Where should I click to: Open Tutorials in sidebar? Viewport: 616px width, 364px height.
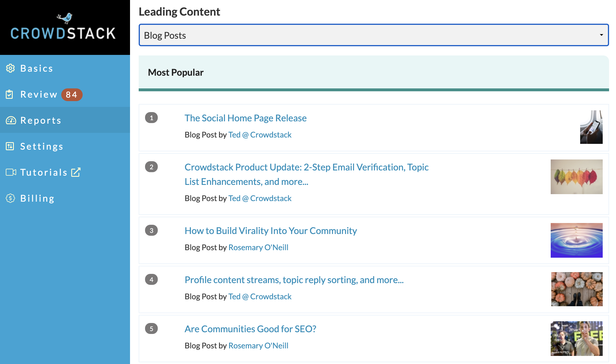[x=65, y=172]
